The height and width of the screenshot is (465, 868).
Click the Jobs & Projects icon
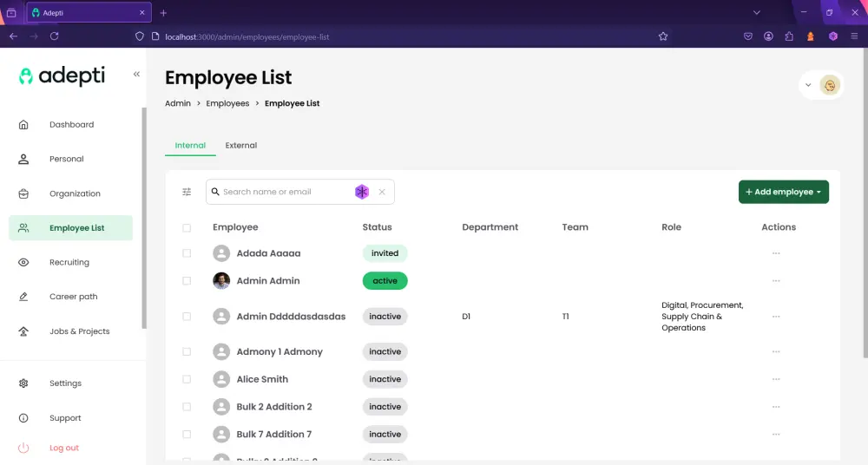click(x=23, y=331)
